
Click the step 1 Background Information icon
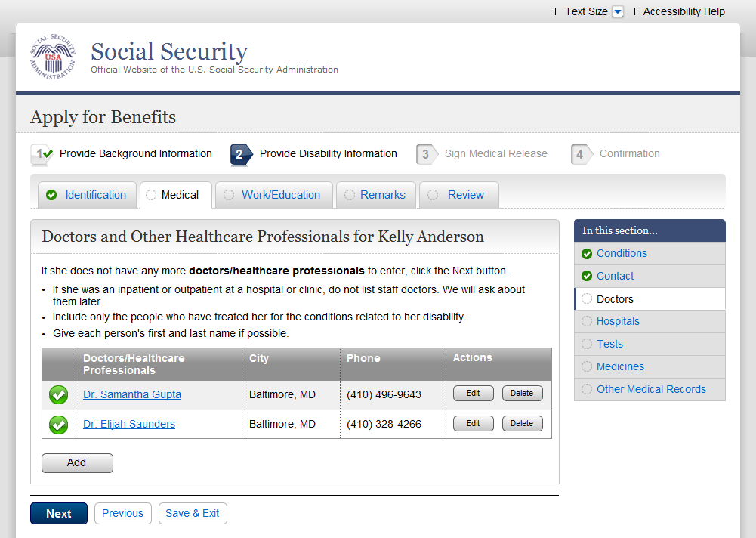(x=41, y=154)
